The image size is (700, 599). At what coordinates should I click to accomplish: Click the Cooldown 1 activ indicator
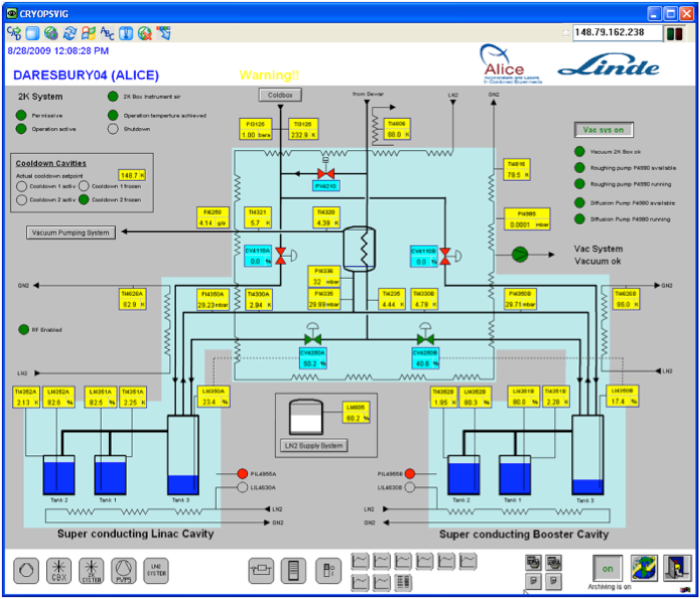(x=22, y=186)
